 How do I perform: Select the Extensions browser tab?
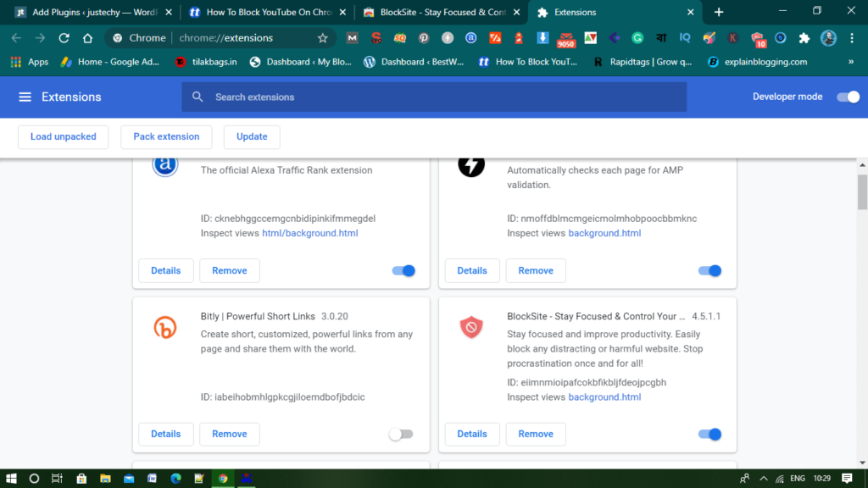[615, 12]
